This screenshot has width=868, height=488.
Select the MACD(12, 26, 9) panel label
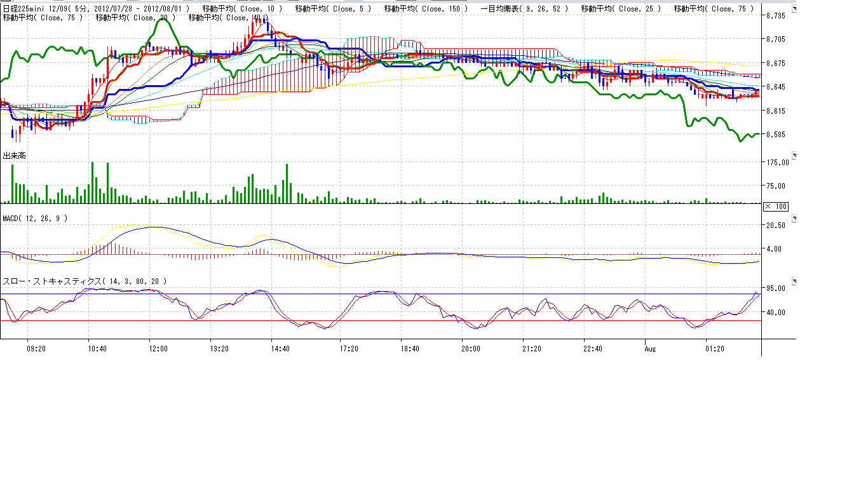click(35, 219)
